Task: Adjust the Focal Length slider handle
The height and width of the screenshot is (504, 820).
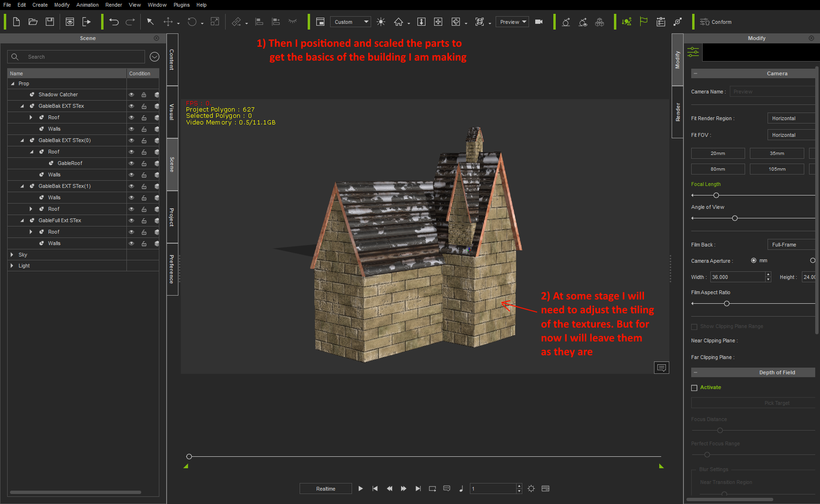Action: 716,195
